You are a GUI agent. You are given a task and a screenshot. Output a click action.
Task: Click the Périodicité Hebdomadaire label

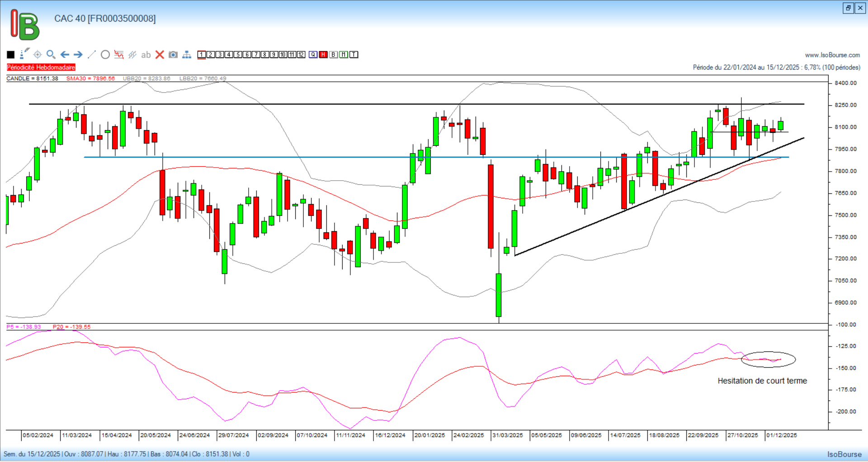[41, 67]
